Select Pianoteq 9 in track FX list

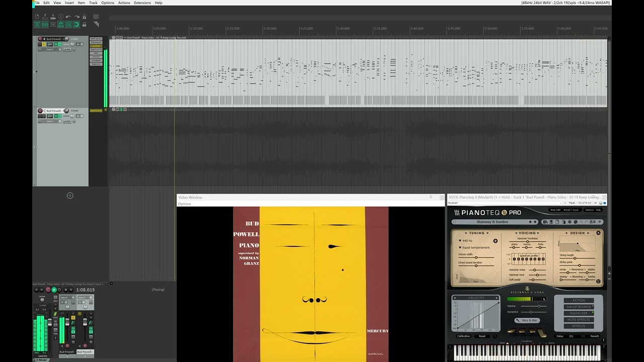point(96,42)
